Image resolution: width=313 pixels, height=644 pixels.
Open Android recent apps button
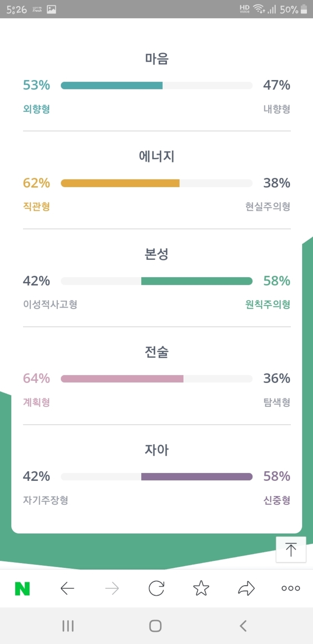[x=68, y=626]
